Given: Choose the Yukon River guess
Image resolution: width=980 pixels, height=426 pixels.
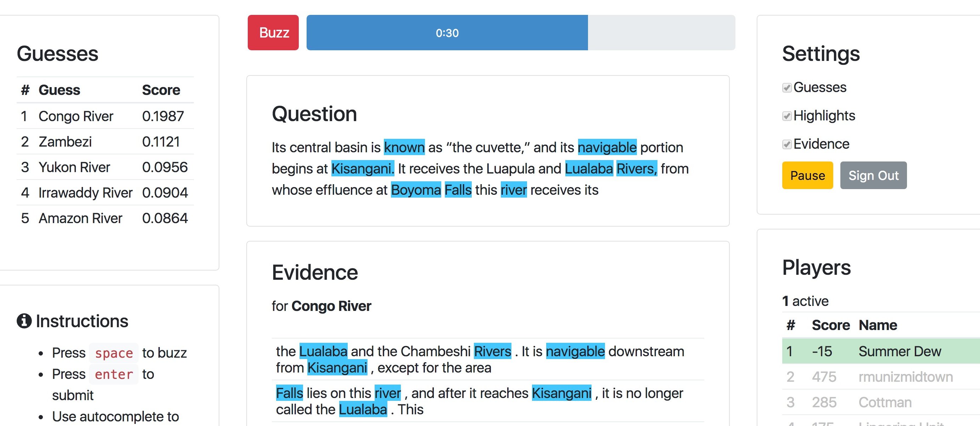Looking at the screenshot, I should 105,167.
